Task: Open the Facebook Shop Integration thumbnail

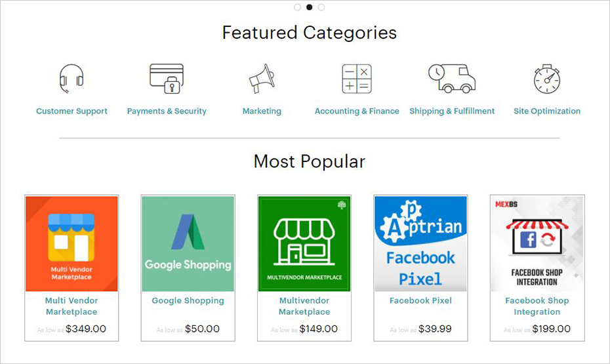Action: (x=537, y=243)
